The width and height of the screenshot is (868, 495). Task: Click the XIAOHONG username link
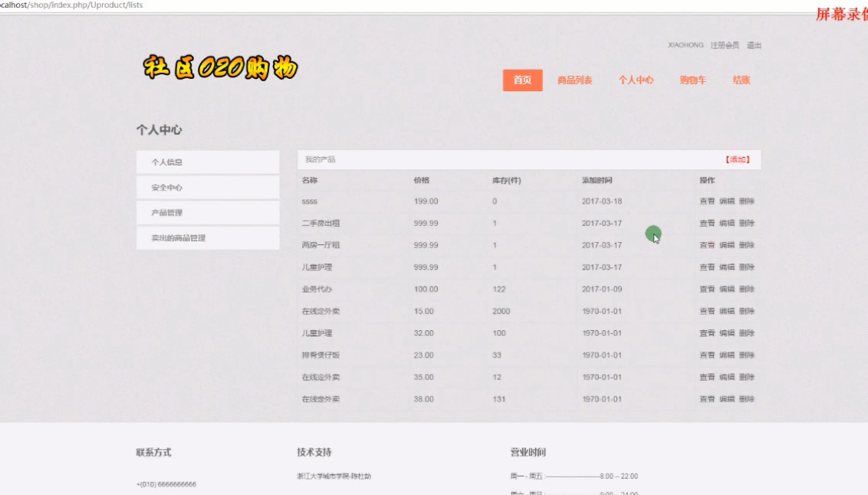click(686, 45)
